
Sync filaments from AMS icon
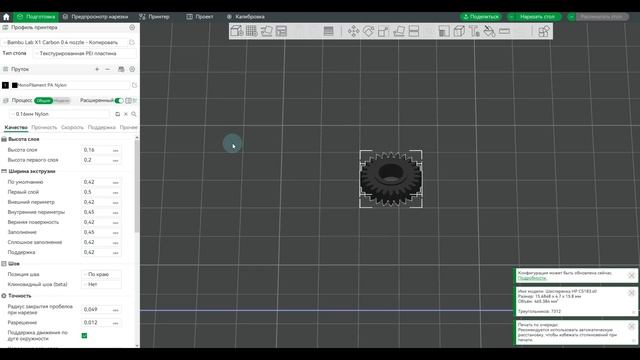coord(121,69)
